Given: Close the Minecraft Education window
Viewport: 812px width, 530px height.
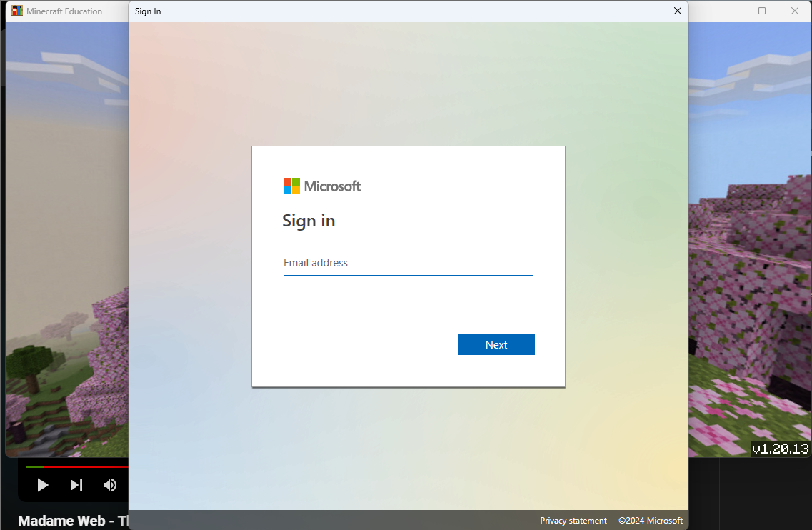Looking at the screenshot, I should tap(794, 11).
